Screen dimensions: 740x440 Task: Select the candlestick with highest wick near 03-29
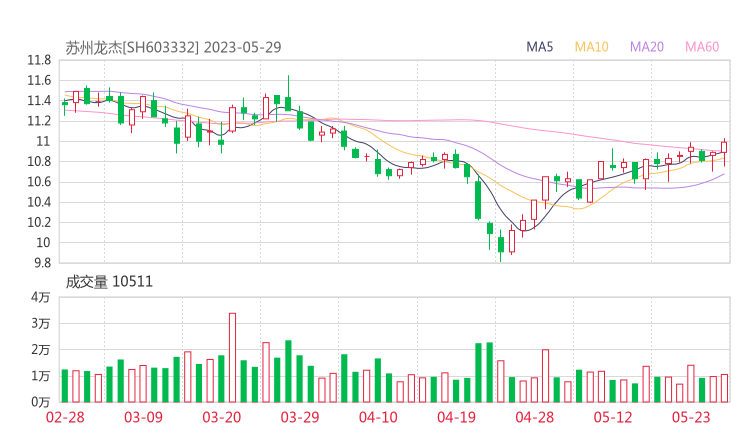tap(288, 94)
